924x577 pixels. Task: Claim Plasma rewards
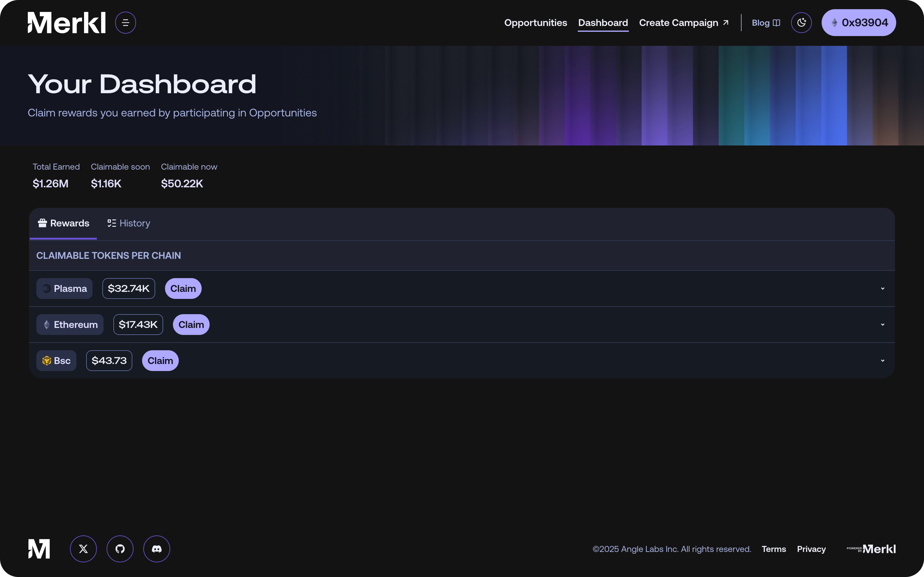click(183, 288)
